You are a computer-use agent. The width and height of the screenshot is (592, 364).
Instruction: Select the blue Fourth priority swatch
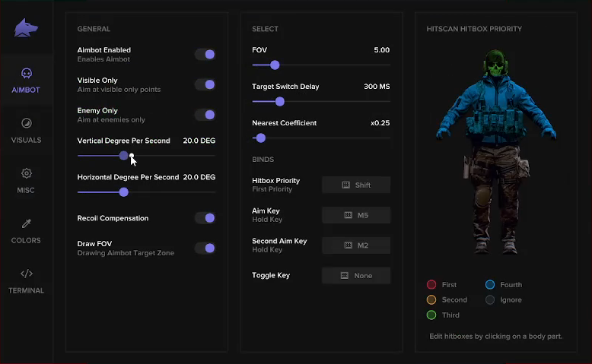[x=490, y=284]
